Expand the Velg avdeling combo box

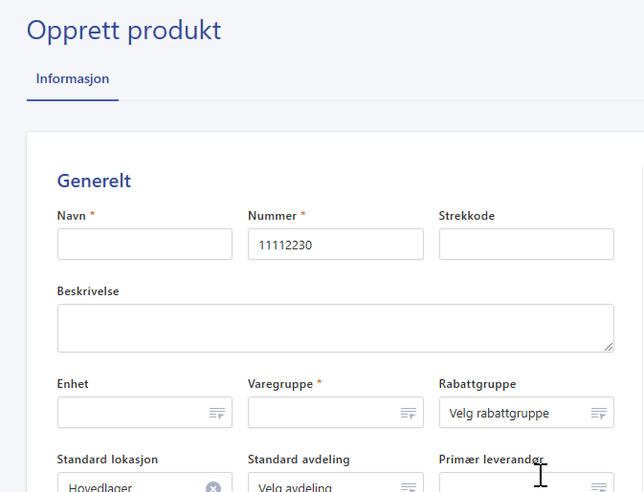(x=320, y=486)
